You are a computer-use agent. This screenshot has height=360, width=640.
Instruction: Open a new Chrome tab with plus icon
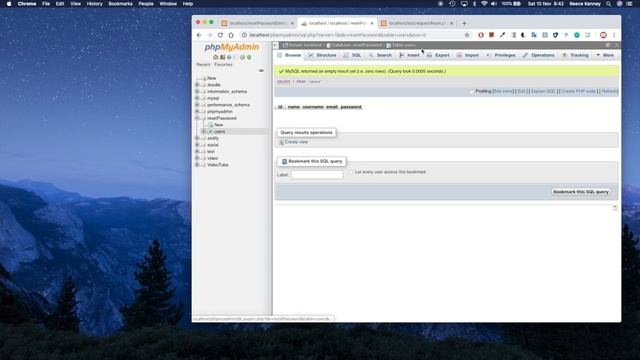point(464,23)
